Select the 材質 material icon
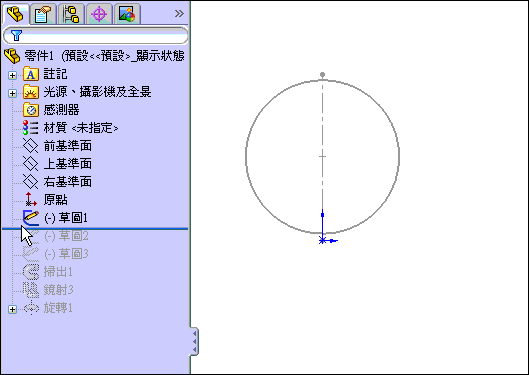 coord(31,128)
